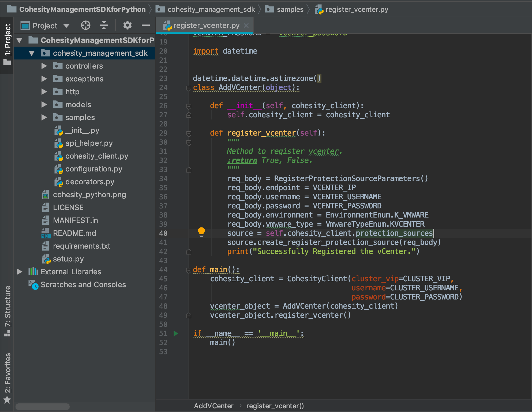Click register_vcenter() in the bottom breadcrumb
The width and height of the screenshot is (532, 412).
[x=275, y=406]
